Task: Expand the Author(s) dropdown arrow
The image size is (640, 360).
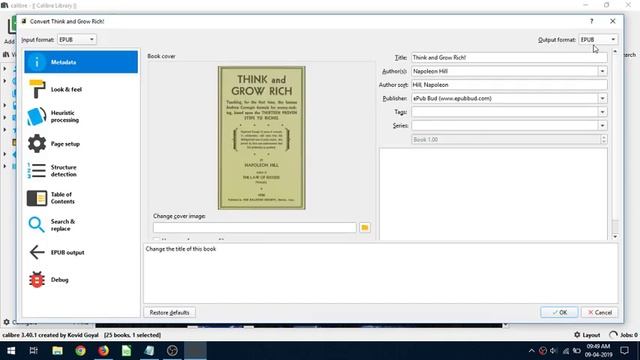Action: tap(602, 71)
